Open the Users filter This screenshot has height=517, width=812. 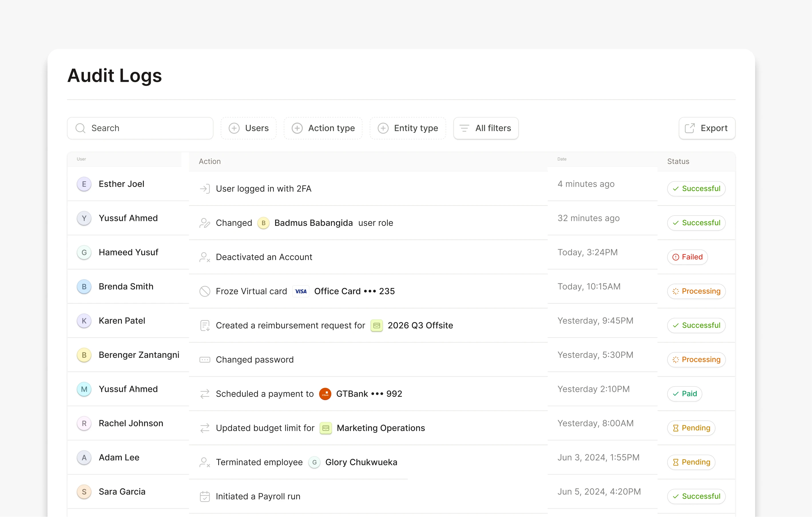pos(249,128)
